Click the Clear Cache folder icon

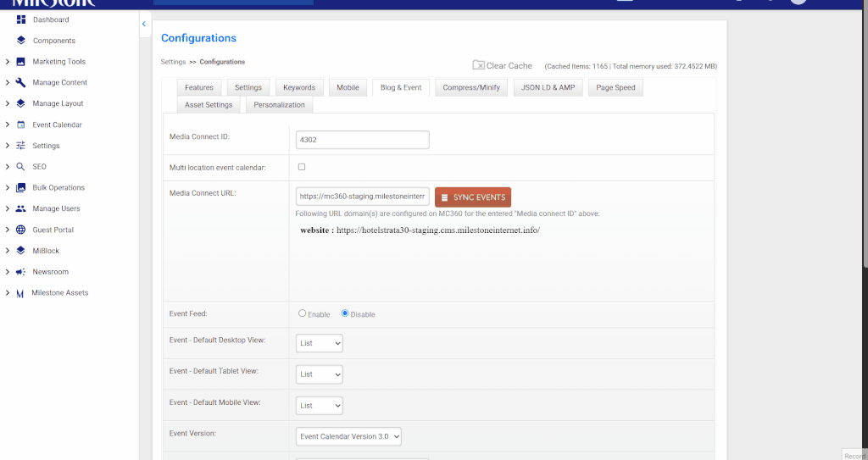(x=479, y=65)
